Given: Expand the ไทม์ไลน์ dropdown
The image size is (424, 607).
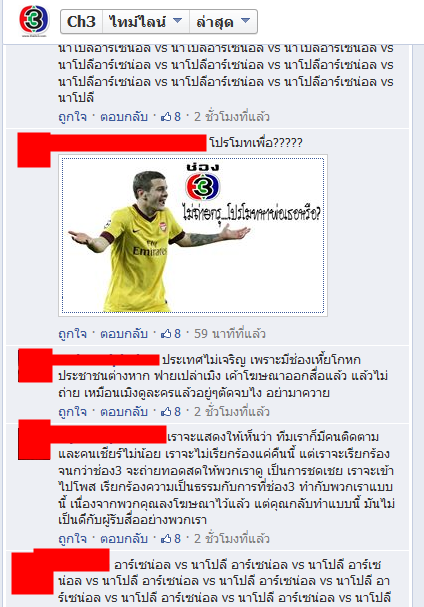Looking at the screenshot, I should (x=146, y=22).
